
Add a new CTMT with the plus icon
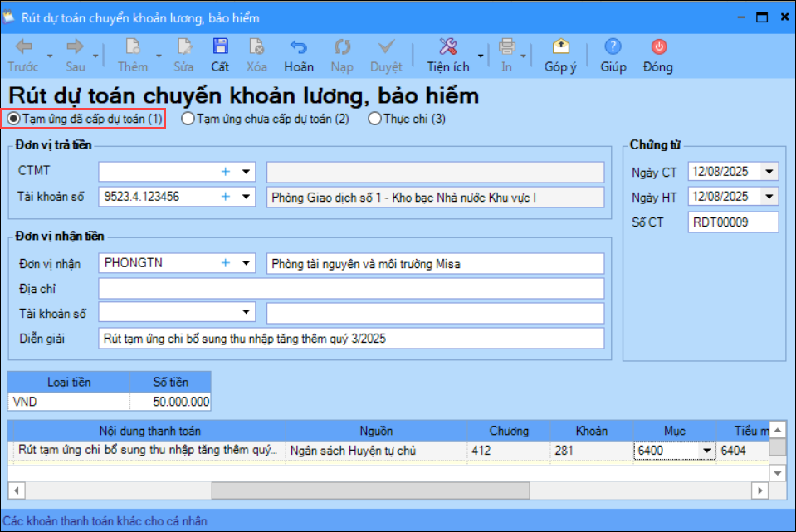[226, 172]
